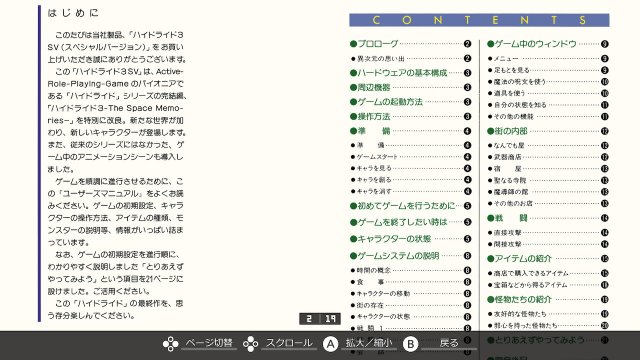The width and height of the screenshot is (640, 360).
Task: Select the ページ切替 page switch label
Action: tap(209, 343)
